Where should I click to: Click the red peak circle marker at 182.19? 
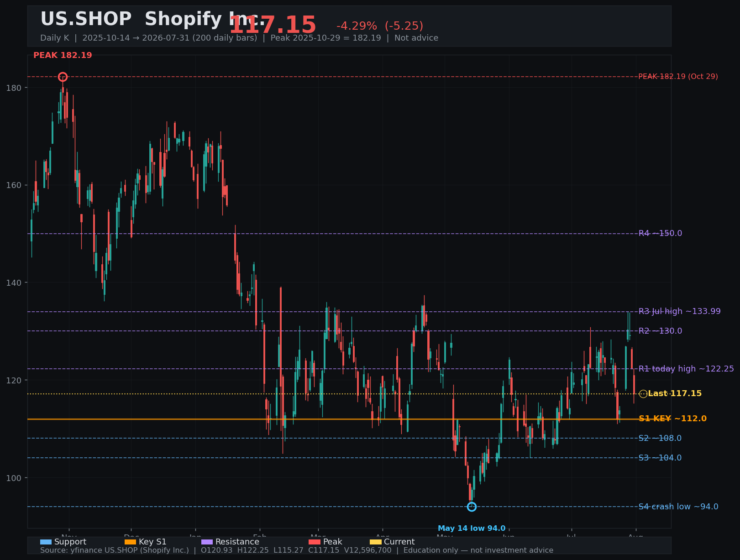[x=63, y=77]
